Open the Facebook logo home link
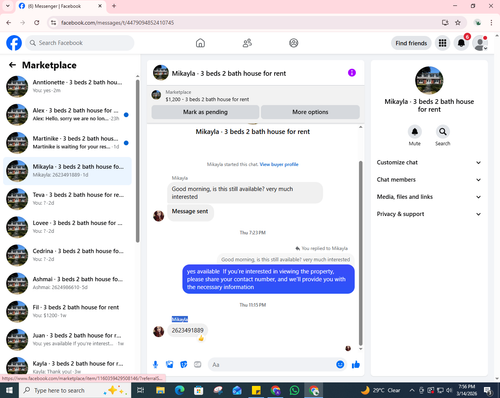The height and width of the screenshot is (398, 500). 14,43
